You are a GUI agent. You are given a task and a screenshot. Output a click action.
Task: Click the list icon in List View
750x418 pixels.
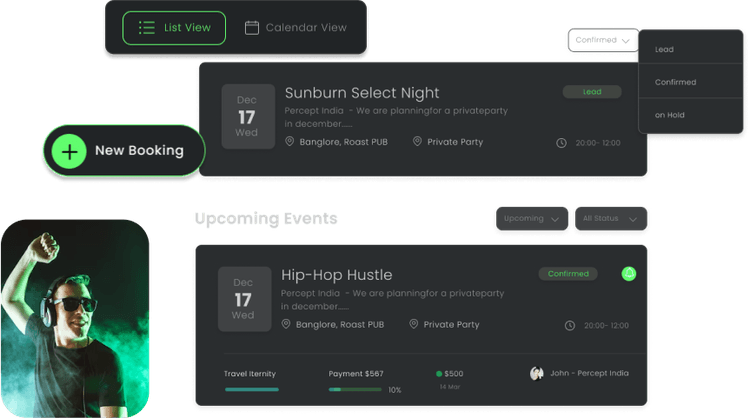147,28
